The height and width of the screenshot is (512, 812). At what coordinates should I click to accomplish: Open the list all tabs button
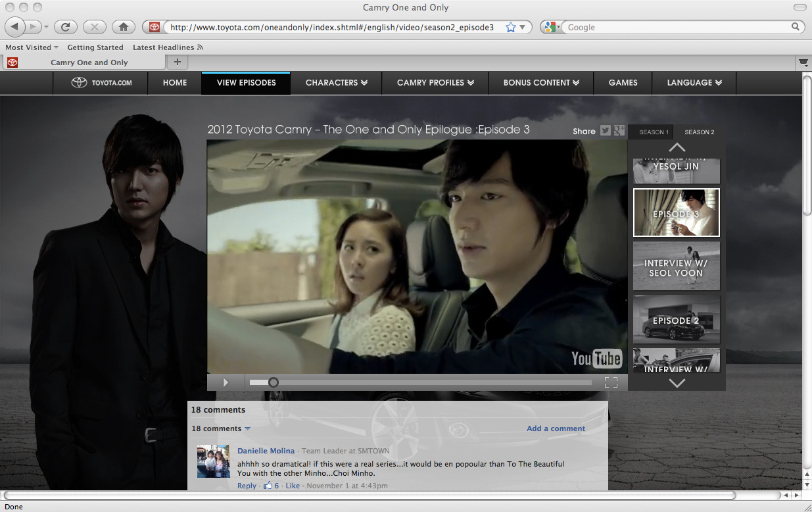pyautogui.click(x=803, y=62)
